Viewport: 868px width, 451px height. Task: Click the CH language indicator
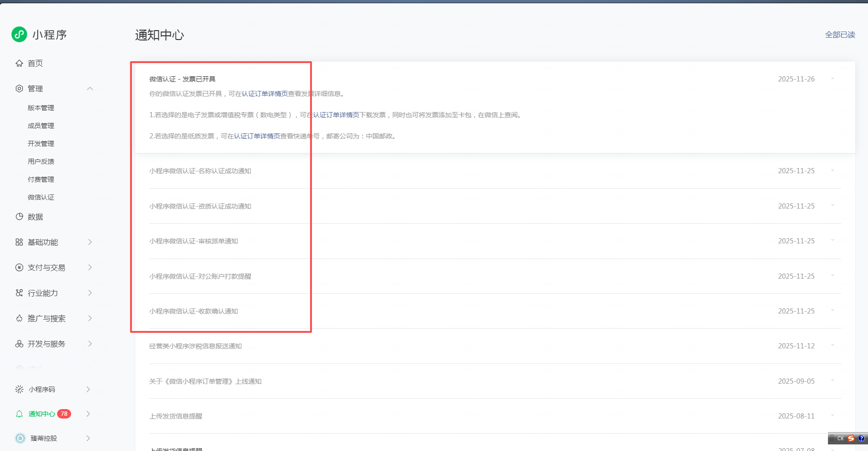[841, 438]
